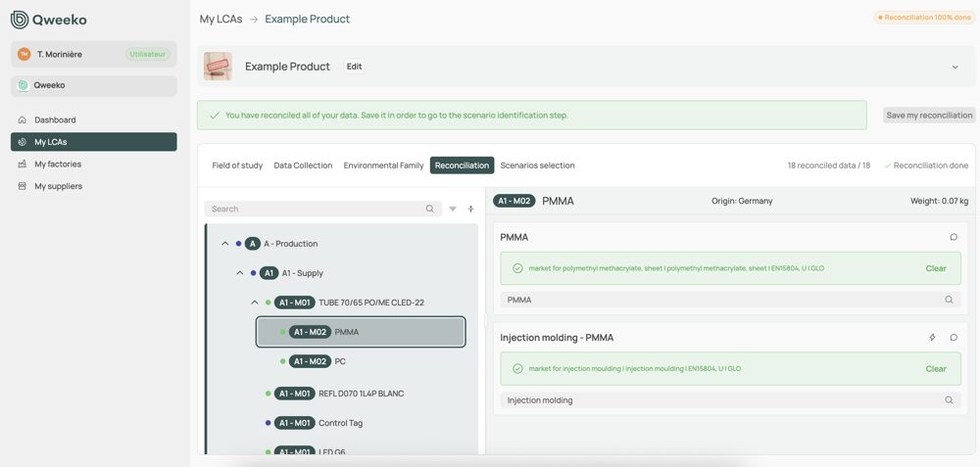
Task: Go to My LCAs
Action: click(x=94, y=142)
